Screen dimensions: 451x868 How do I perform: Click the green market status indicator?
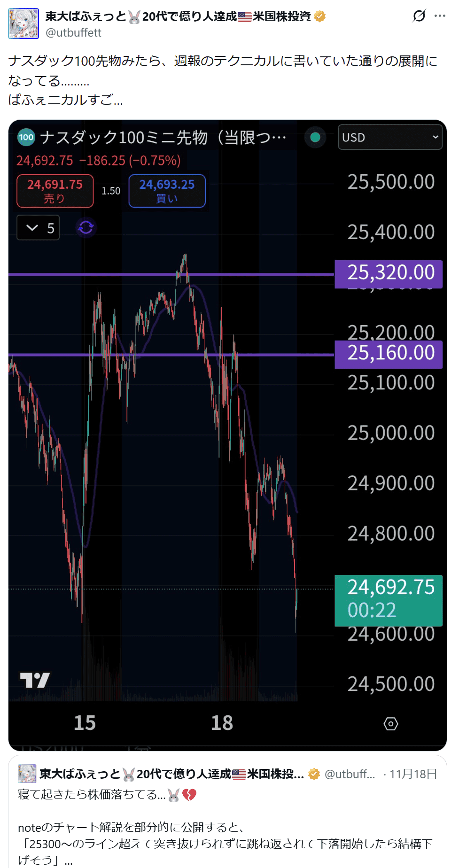[x=315, y=137]
